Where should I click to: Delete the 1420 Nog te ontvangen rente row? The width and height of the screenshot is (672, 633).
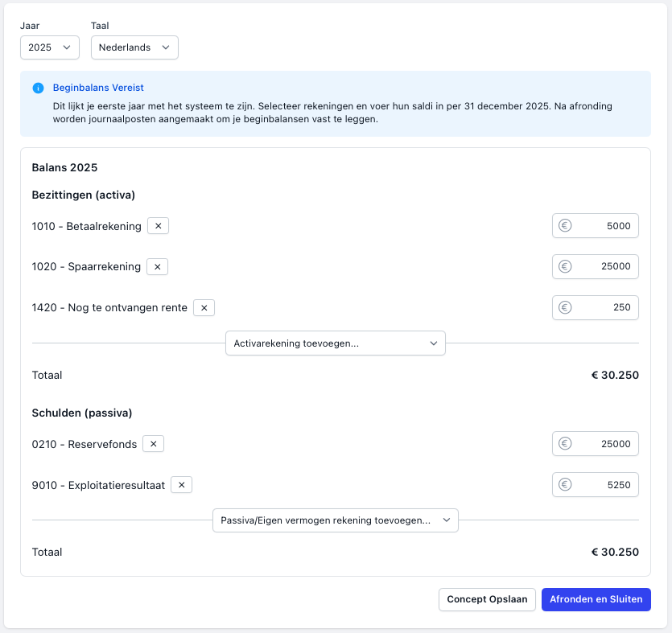204,307
